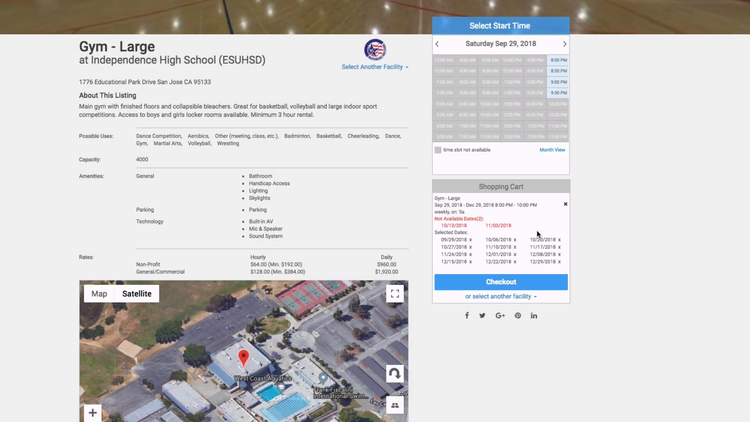The height and width of the screenshot is (422, 750).
Task: Open Month View calendar
Action: pyautogui.click(x=552, y=150)
